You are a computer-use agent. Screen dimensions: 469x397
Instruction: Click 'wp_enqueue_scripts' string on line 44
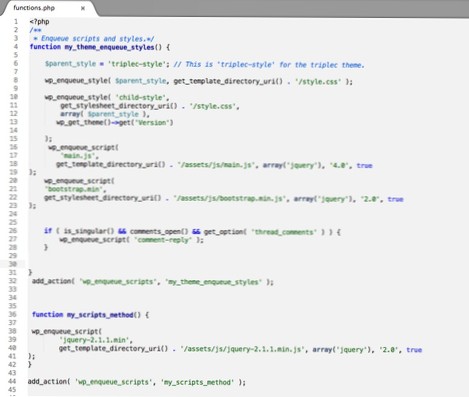113,382
